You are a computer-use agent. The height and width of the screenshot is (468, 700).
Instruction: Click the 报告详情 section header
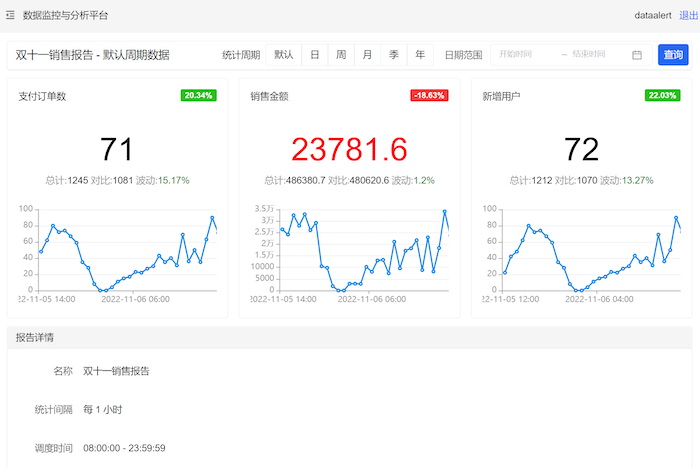35,338
